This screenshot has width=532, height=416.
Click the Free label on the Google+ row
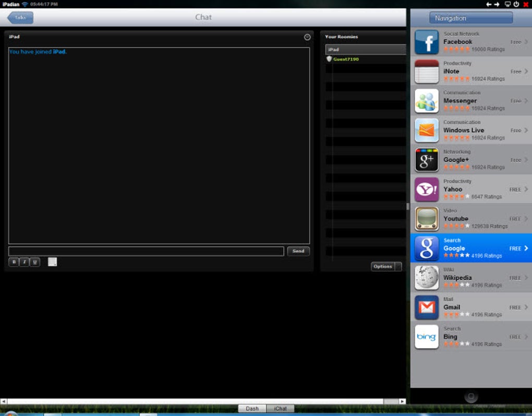click(516, 160)
